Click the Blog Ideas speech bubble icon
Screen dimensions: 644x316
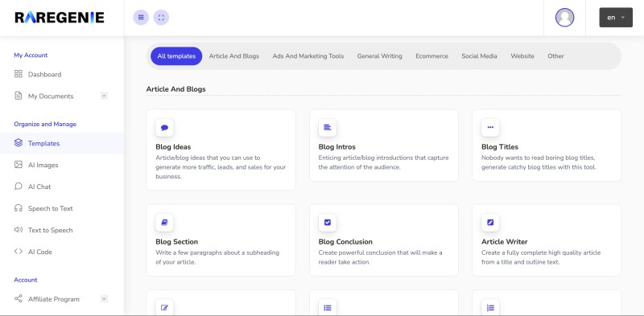point(165,128)
